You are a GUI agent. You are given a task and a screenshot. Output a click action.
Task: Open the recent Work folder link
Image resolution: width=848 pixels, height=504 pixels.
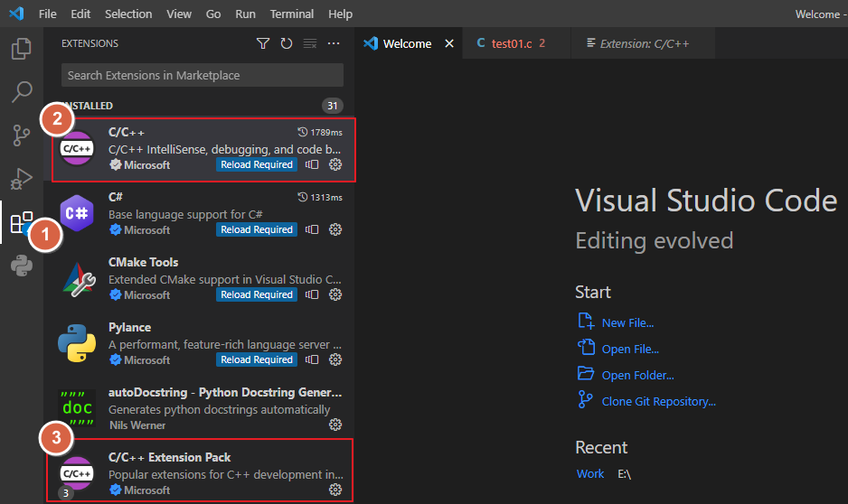click(x=590, y=474)
